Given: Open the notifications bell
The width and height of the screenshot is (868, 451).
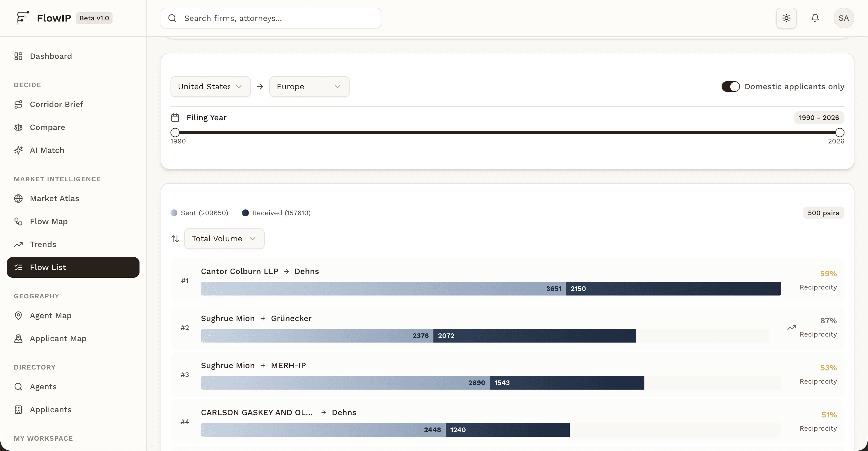Looking at the screenshot, I should (x=815, y=18).
